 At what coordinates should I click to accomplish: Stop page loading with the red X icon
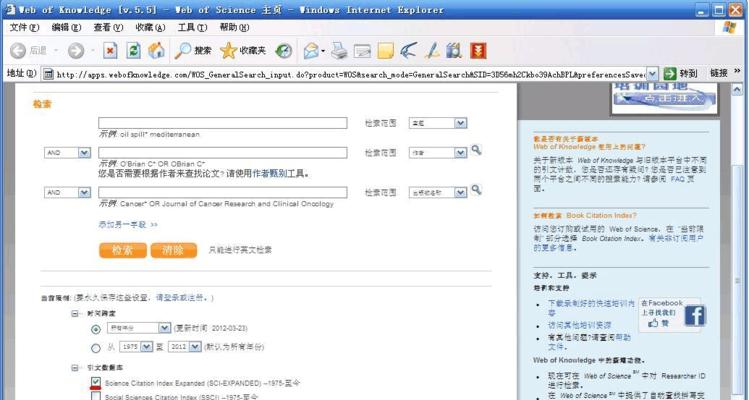[110, 51]
